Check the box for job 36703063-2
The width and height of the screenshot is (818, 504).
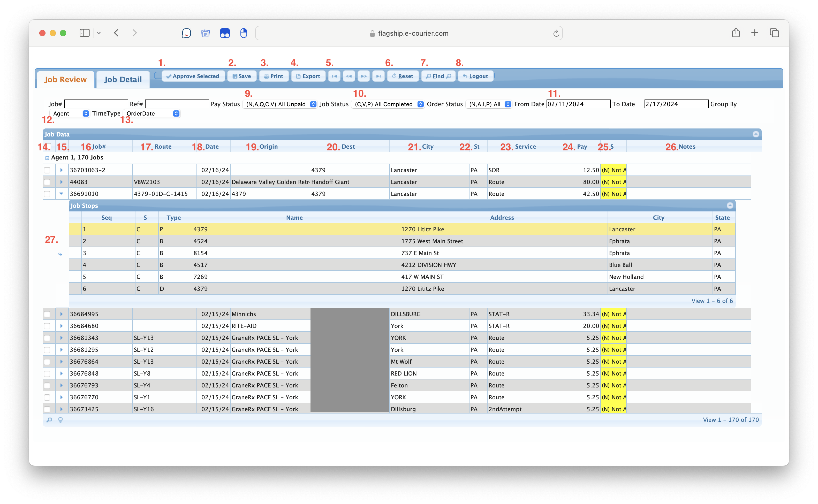[47, 170]
